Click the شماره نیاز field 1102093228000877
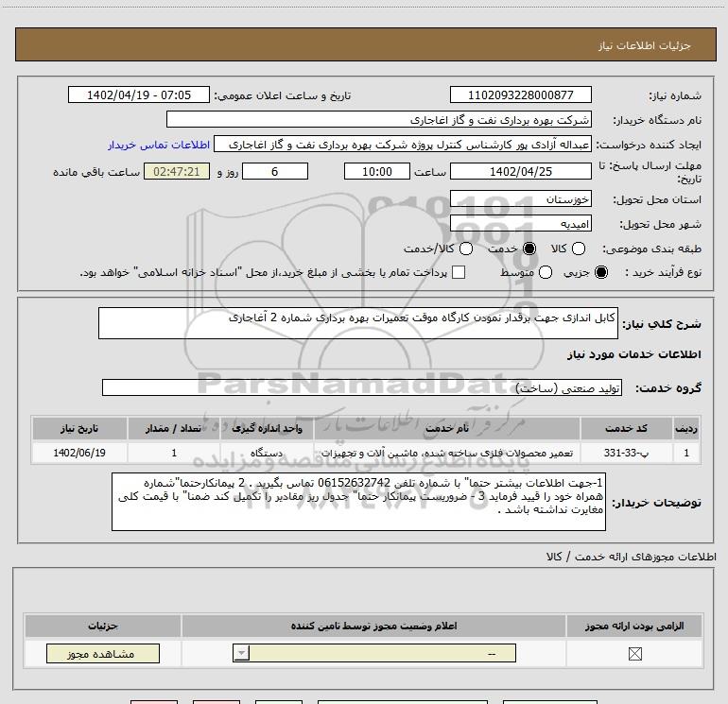728x704 pixels. click(520, 94)
